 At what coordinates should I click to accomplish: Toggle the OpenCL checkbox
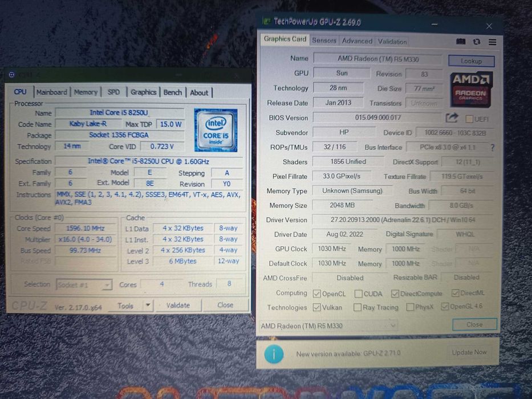(x=316, y=294)
